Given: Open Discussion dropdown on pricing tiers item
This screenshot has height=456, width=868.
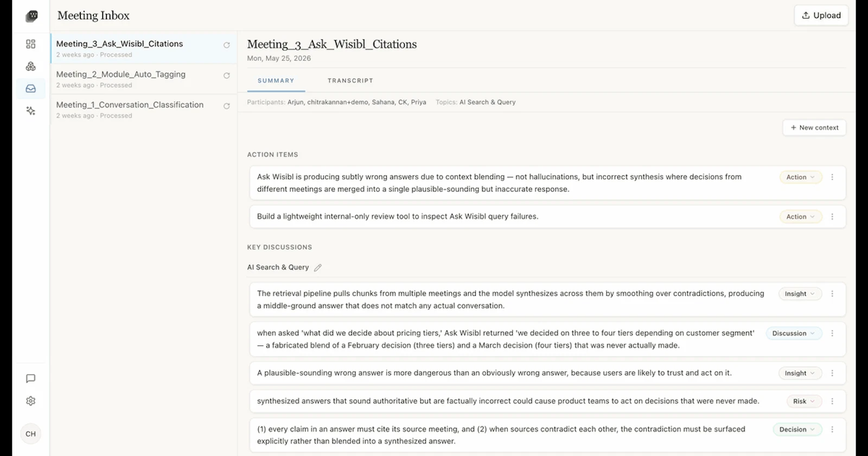Looking at the screenshot, I should [x=794, y=333].
